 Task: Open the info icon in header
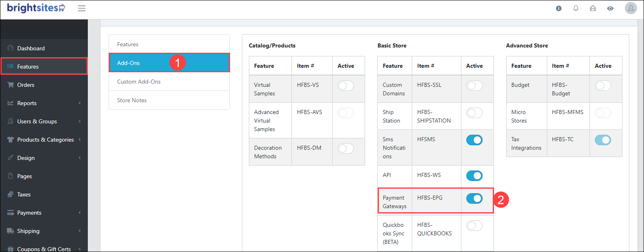click(559, 8)
